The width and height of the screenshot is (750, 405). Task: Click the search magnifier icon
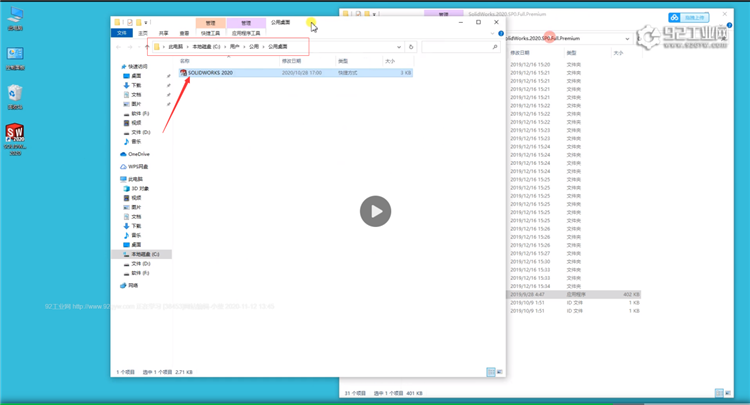click(x=495, y=47)
